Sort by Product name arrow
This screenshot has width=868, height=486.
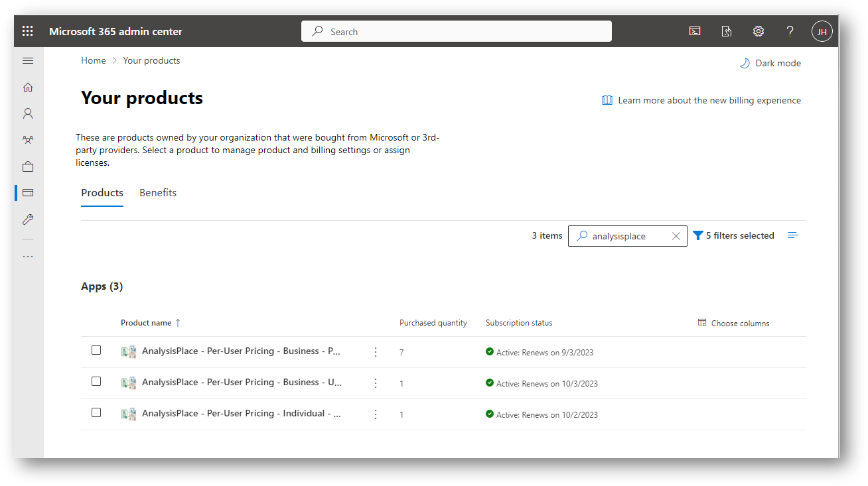pyautogui.click(x=178, y=323)
